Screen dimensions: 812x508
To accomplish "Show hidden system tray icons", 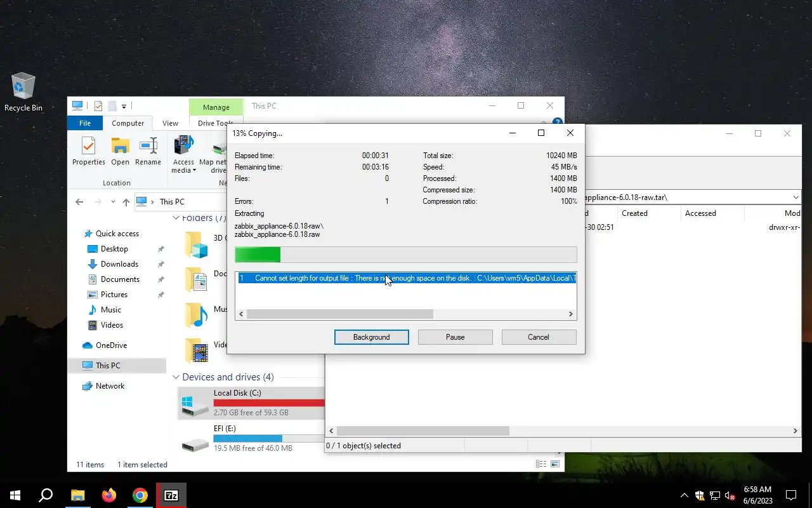I will tap(684, 495).
